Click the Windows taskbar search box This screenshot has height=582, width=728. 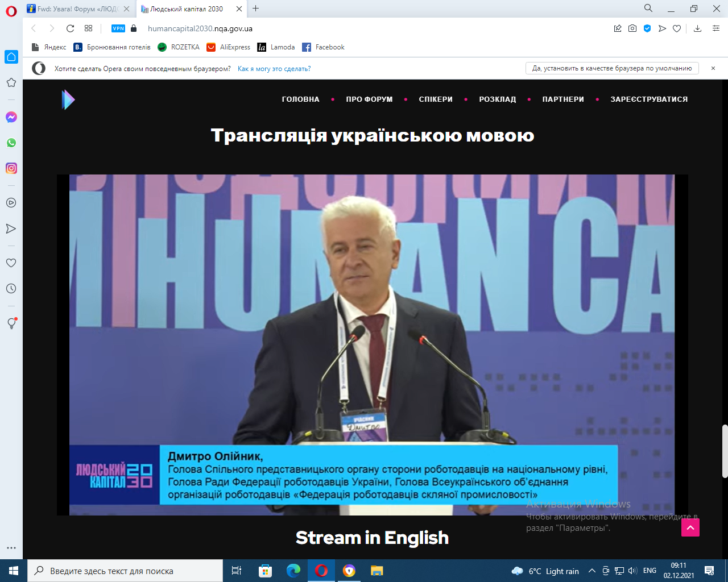[x=125, y=571]
